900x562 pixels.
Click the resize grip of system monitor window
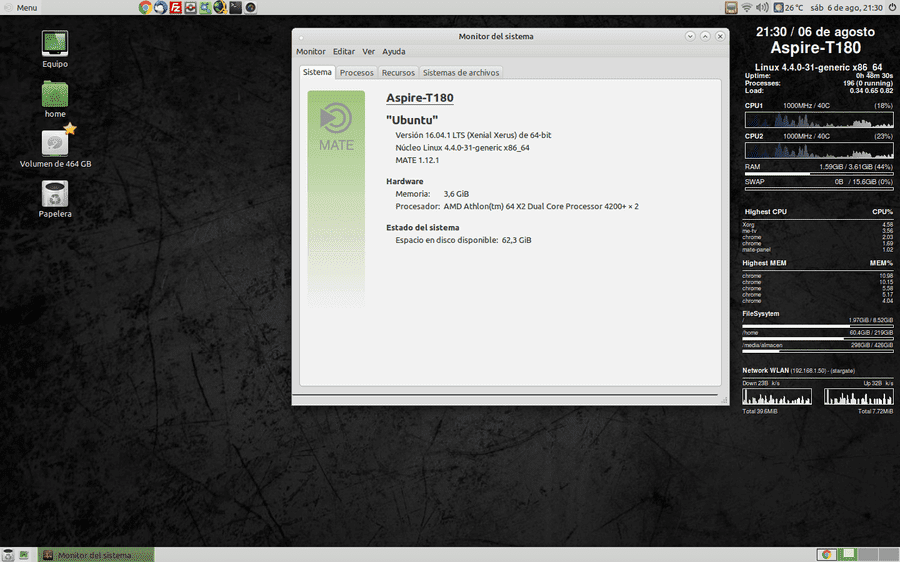pos(724,400)
